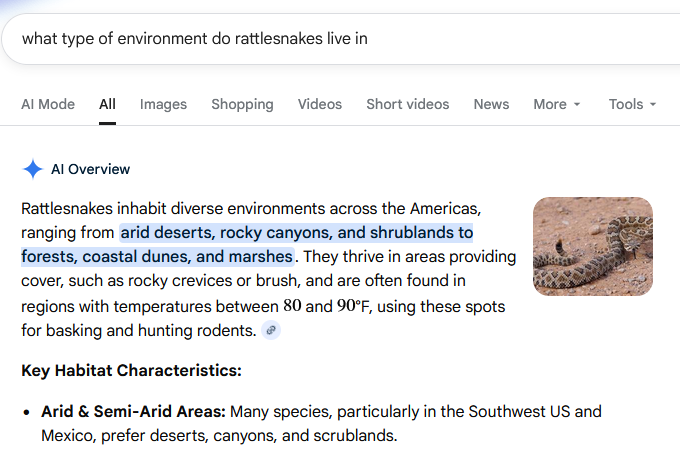Click the AI Overview sparkle icon
Image resolution: width=680 pixels, height=450 pixels.
point(33,169)
